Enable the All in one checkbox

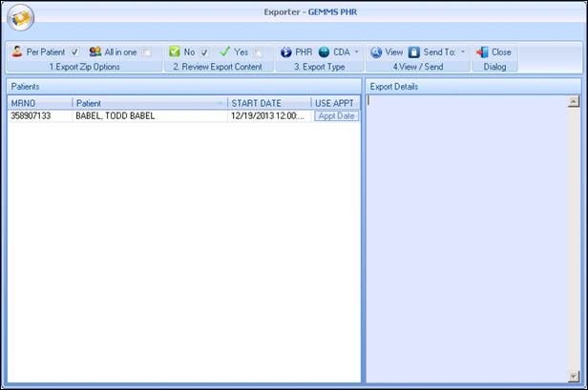click(x=146, y=52)
